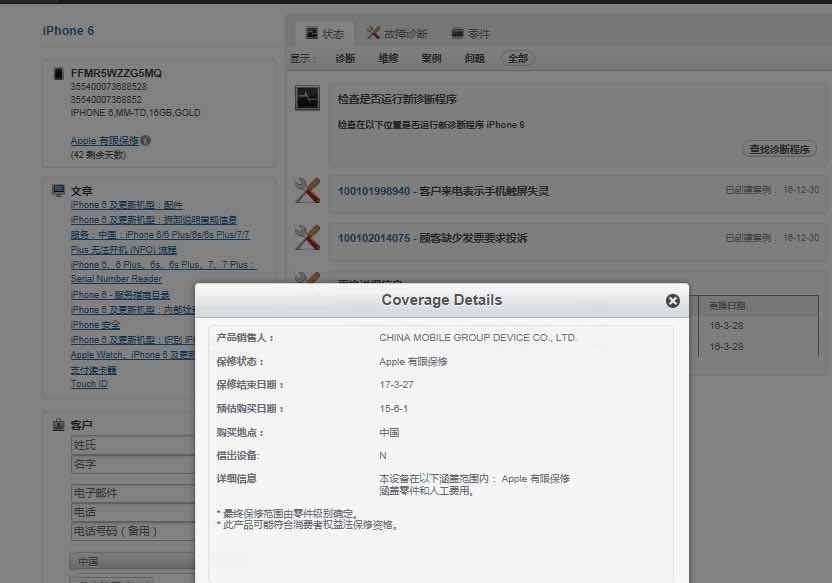The width and height of the screenshot is (832, 583).
Task: Click the 名字 input field
Action: coord(133,464)
